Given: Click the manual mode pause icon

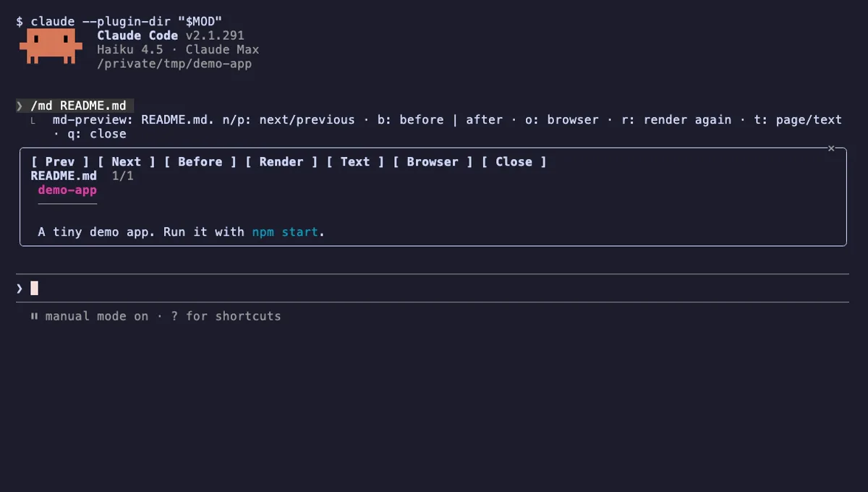Looking at the screenshot, I should coord(34,316).
